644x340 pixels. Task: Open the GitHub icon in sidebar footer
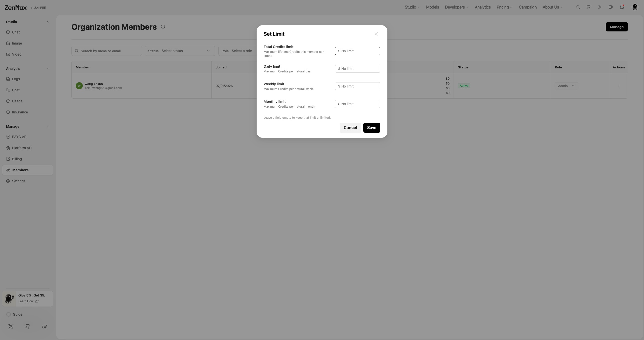pyautogui.click(x=28, y=326)
